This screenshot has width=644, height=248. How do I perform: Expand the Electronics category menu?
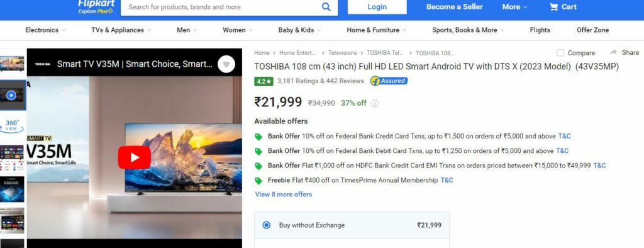point(45,30)
